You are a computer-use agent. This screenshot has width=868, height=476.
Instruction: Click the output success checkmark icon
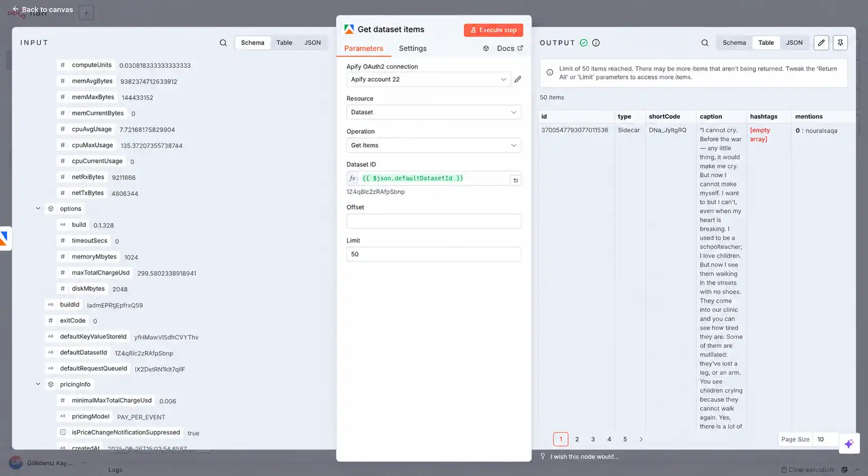click(583, 43)
